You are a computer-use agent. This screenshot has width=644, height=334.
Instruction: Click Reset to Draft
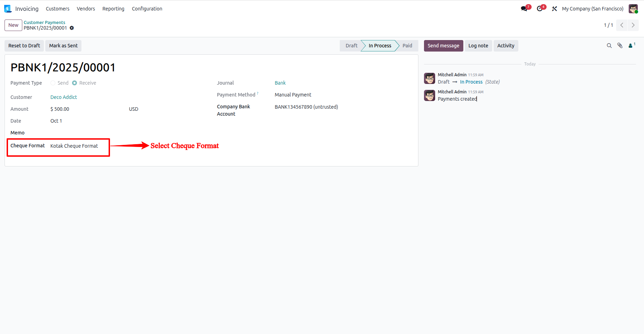click(24, 46)
